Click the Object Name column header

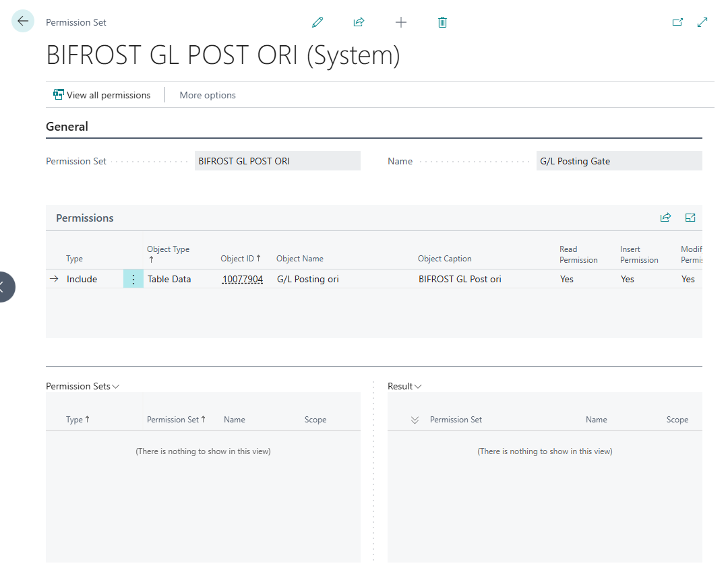tap(300, 259)
